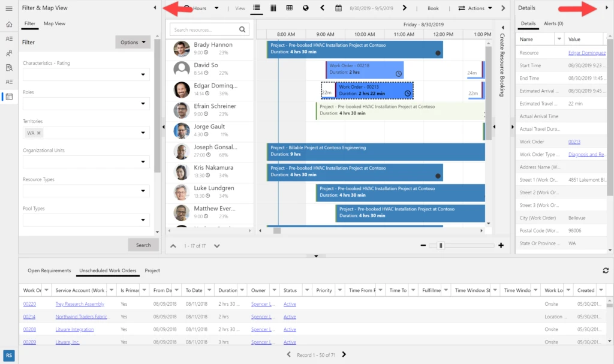The image size is (614, 364).
Task: Switch to the Map View tab
Action: [55, 23]
